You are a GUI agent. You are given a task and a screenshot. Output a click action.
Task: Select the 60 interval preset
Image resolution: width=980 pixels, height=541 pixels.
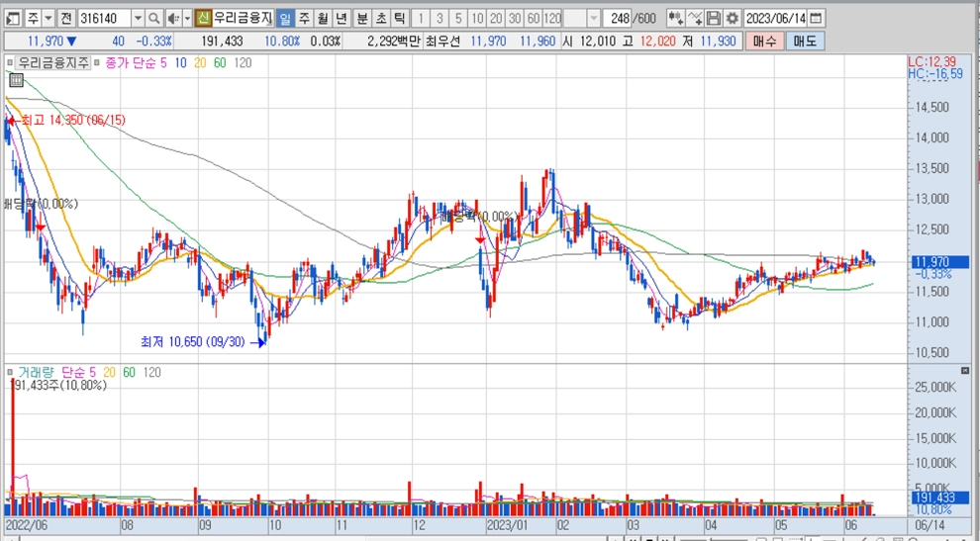(533, 18)
